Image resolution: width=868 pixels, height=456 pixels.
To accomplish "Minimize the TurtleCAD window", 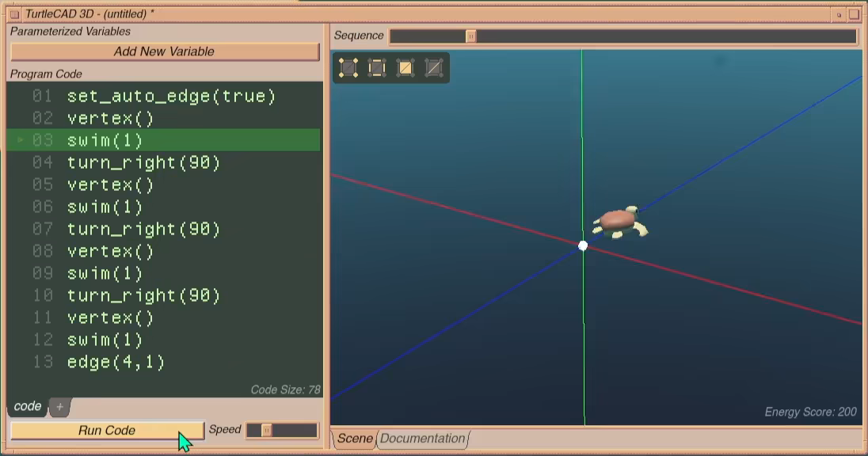I will click(839, 15).
